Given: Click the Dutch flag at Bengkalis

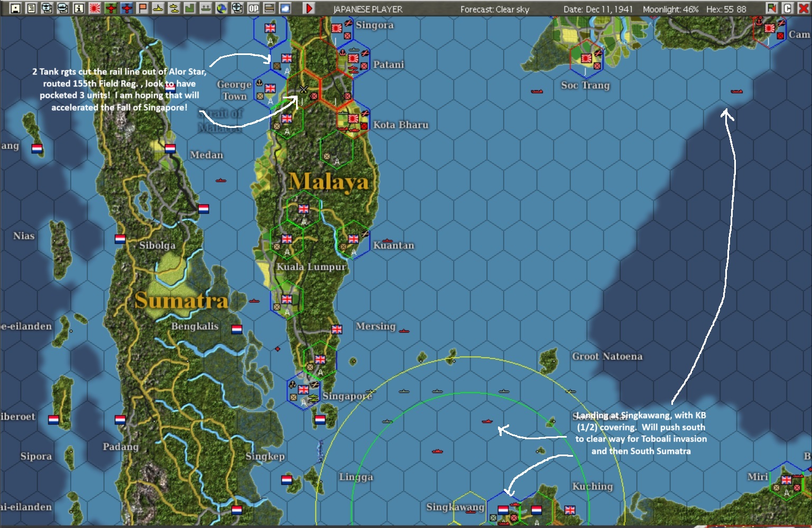Looking at the screenshot, I should click(x=237, y=329).
